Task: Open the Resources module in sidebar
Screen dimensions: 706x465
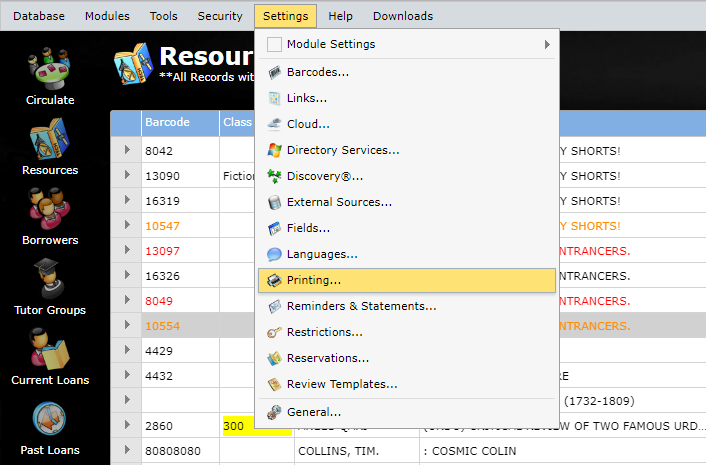Action: point(49,145)
